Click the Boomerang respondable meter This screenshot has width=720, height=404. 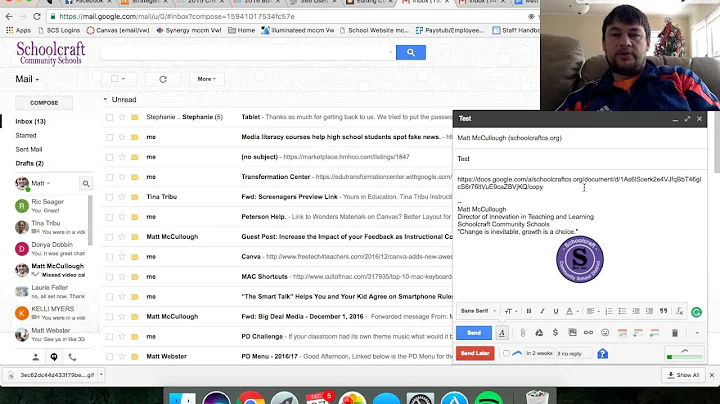point(684,354)
